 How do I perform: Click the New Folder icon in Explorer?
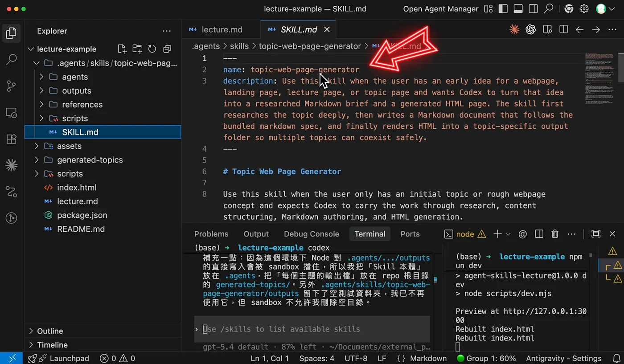[x=137, y=49]
